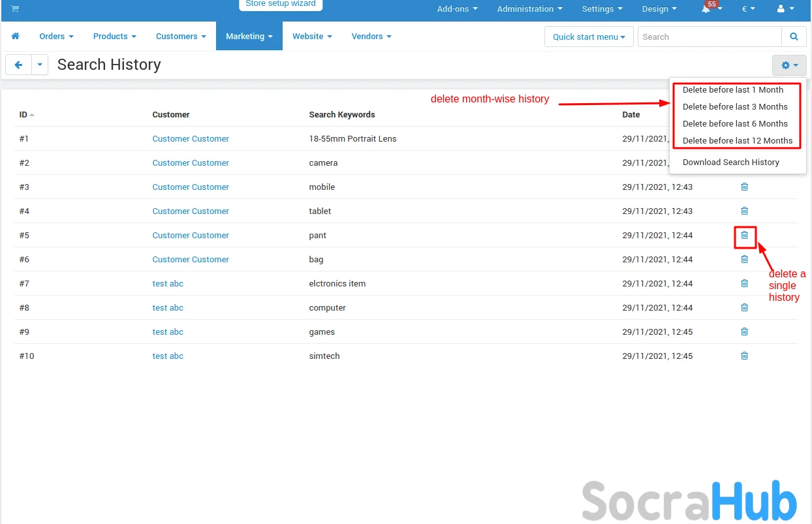Open the Add-ons menu
The width and height of the screenshot is (812, 524).
coord(457,9)
